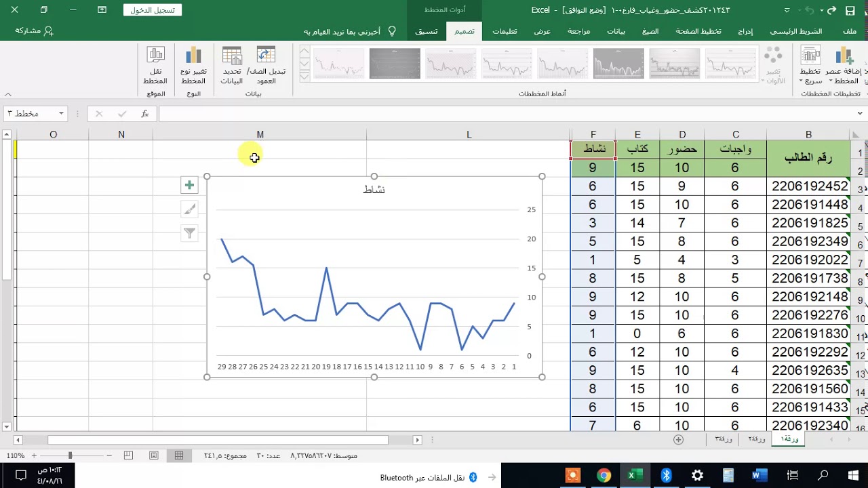Click the Share (مشاركة) button

pyautogui.click(x=34, y=31)
